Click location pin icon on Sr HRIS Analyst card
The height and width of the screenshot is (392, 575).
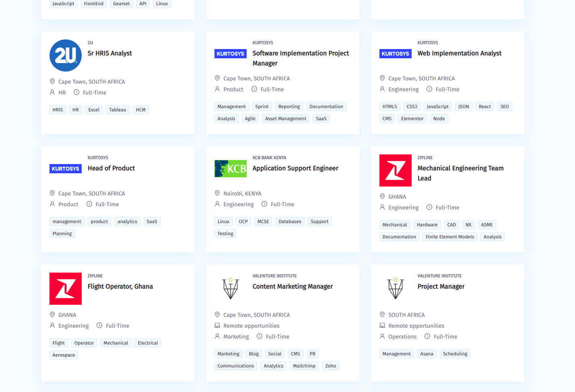(52, 81)
